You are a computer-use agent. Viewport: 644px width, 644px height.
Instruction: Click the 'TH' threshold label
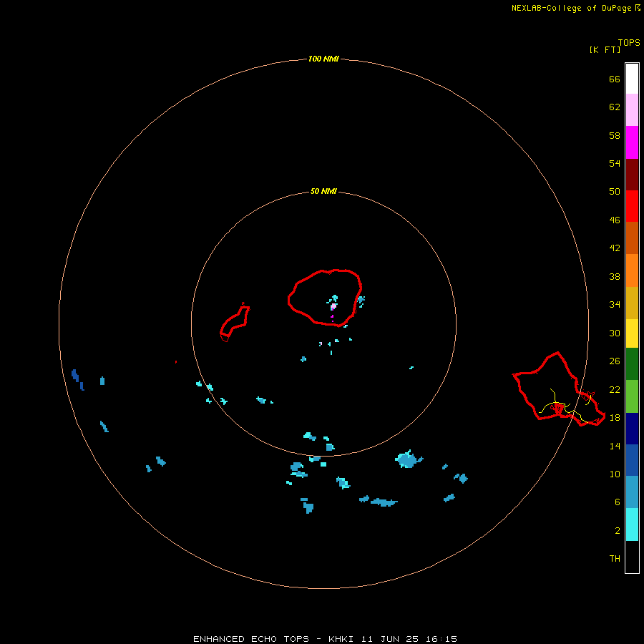[615, 559]
